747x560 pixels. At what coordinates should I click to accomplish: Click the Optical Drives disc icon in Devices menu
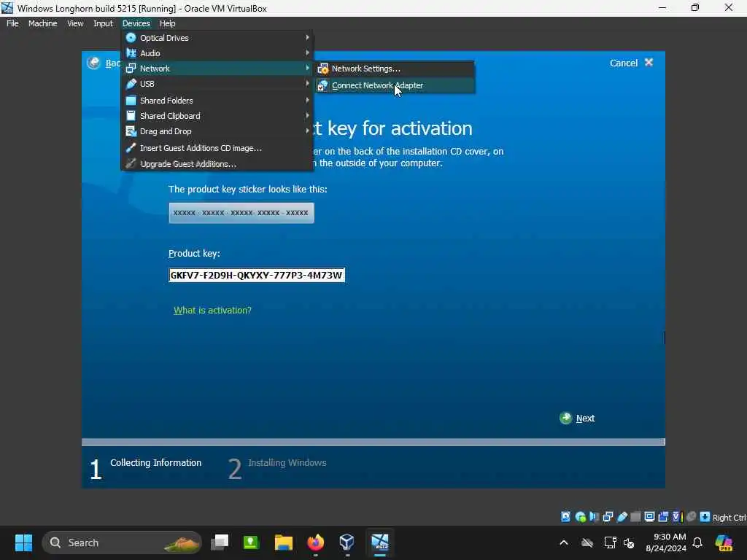click(x=131, y=38)
